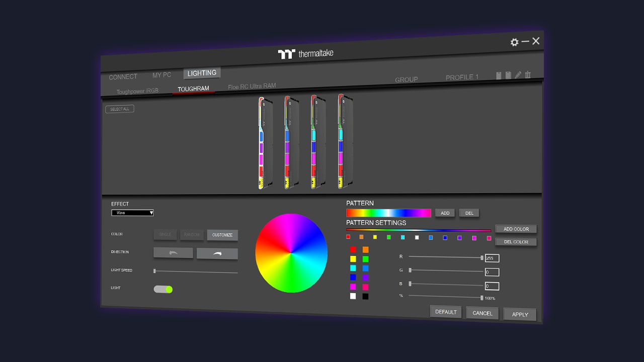
Task: Pick the dark blue swatch in the palette grid
Action: (x=353, y=278)
